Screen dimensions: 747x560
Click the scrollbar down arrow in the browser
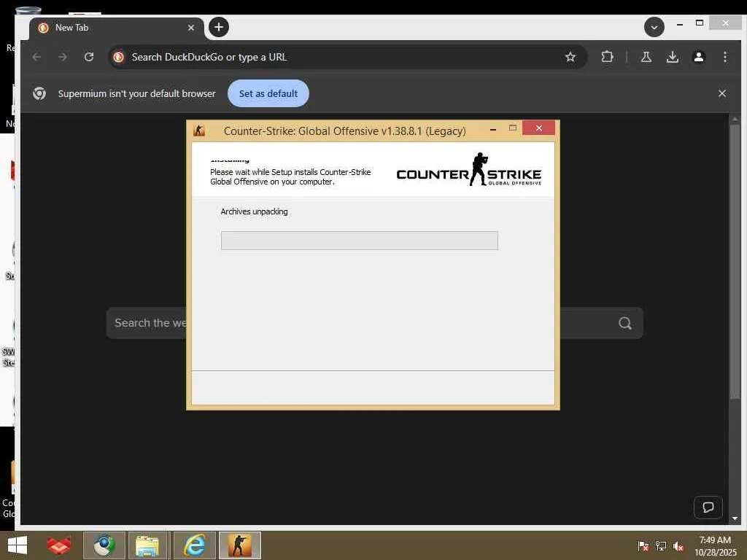pyautogui.click(x=735, y=518)
